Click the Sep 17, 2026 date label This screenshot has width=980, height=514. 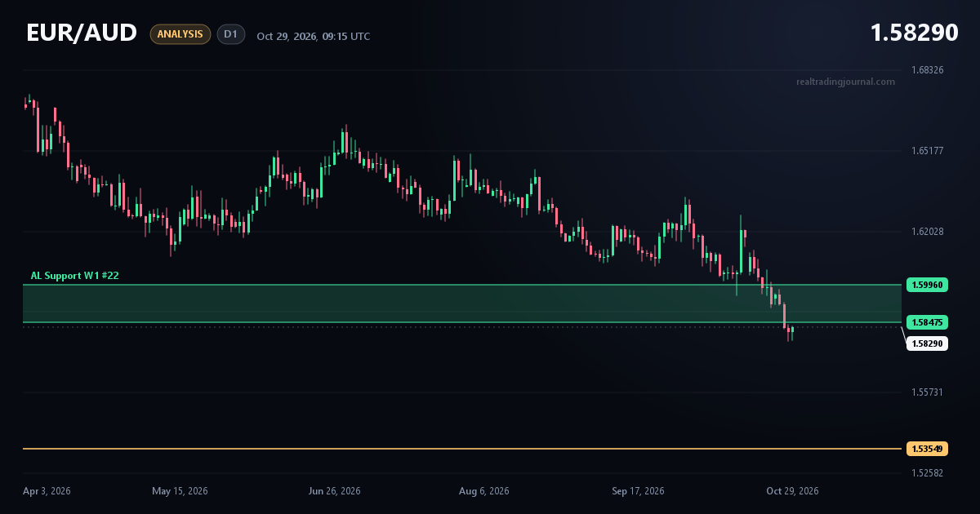(638, 491)
